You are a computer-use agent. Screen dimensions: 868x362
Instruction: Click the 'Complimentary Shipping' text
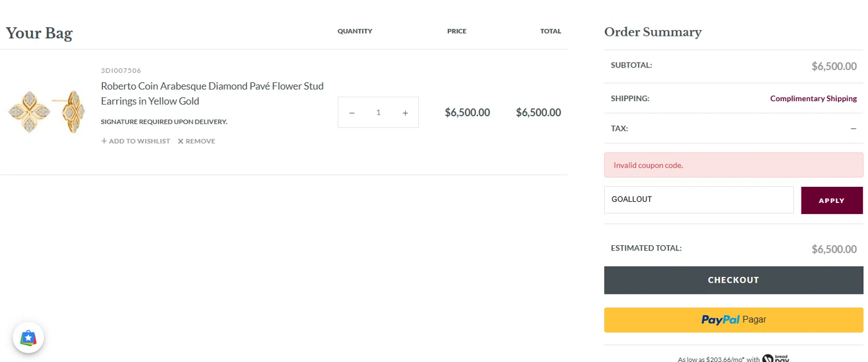pos(813,98)
